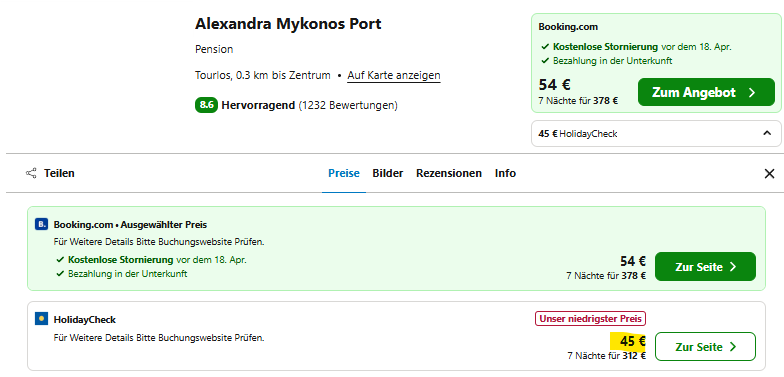Close the details panel with X
The width and height of the screenshot is (784, 377).
coord(769,174)
